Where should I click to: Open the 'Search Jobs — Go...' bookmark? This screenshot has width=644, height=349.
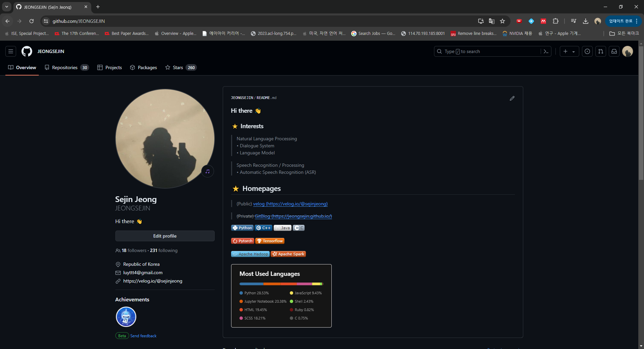click(x=373, y=34)
